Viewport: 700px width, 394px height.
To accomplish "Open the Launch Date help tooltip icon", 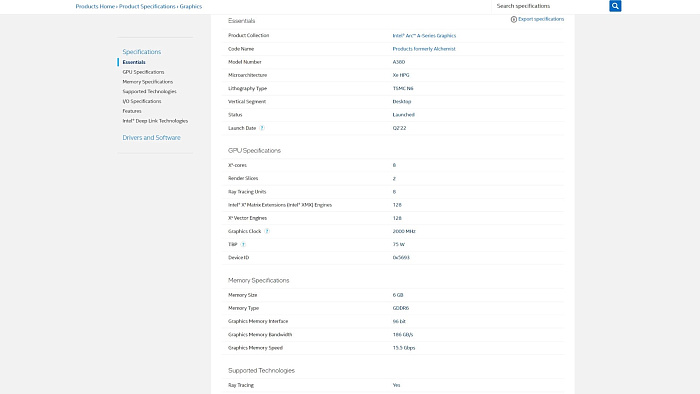I will (x=262, y=128).
